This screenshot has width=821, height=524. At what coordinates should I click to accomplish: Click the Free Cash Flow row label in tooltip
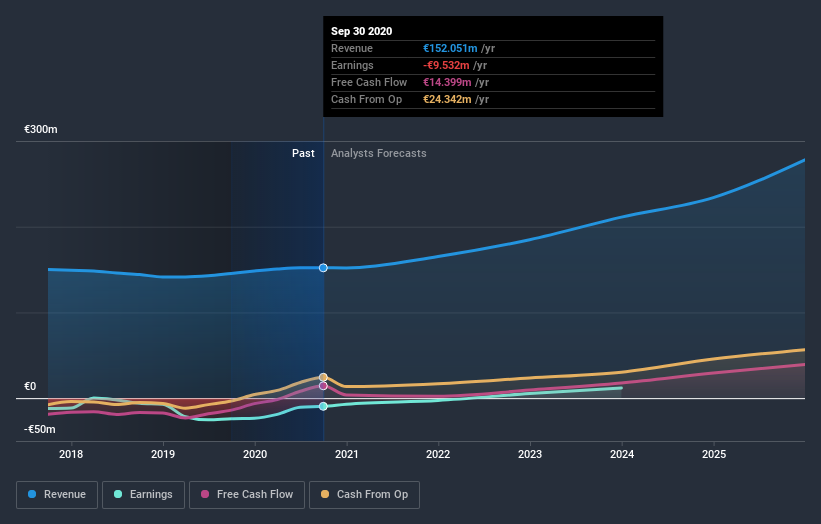(369, 82)
